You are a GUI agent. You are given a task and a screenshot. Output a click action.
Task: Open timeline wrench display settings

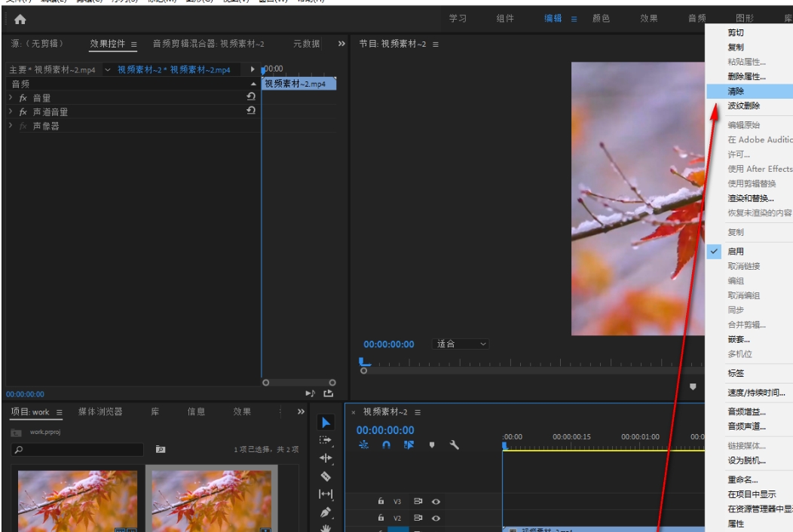[454, 445]
